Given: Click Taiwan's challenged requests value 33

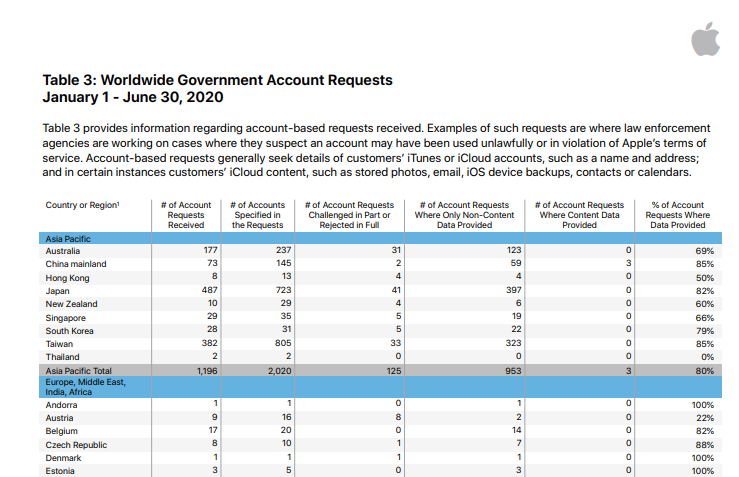Looking at the screenshot, I should point(396,343).
